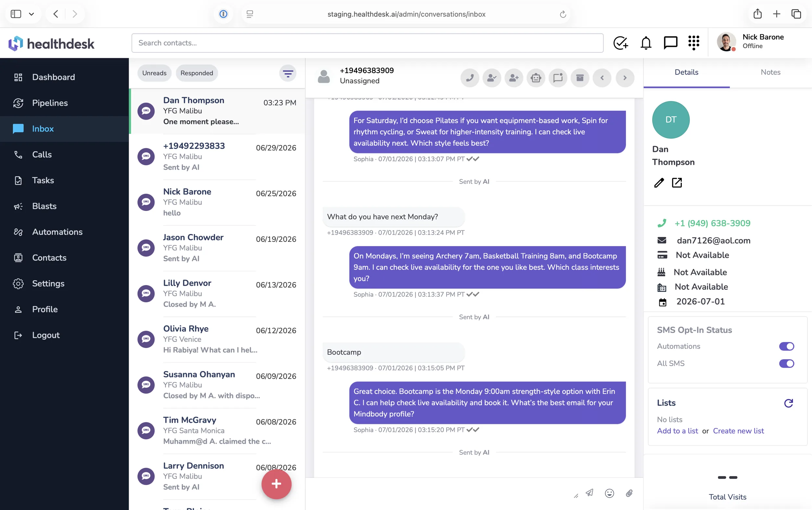Reload the page in browser
This screenshot has width=812, height=510.
click(x=563, y=14)
